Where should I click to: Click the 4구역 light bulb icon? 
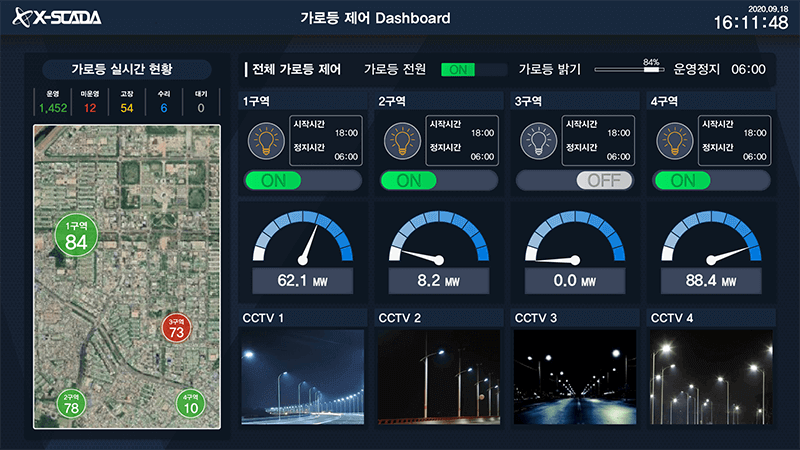[x=674, y=141]
